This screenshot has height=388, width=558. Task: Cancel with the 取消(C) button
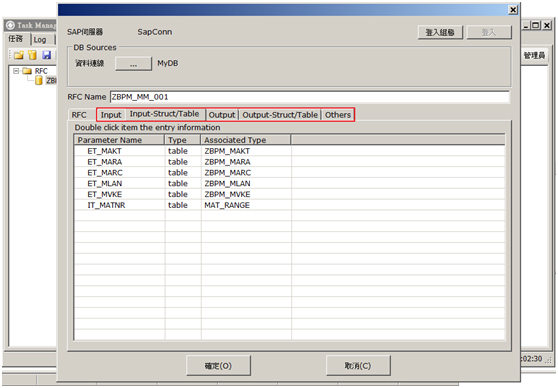point(358,366)
